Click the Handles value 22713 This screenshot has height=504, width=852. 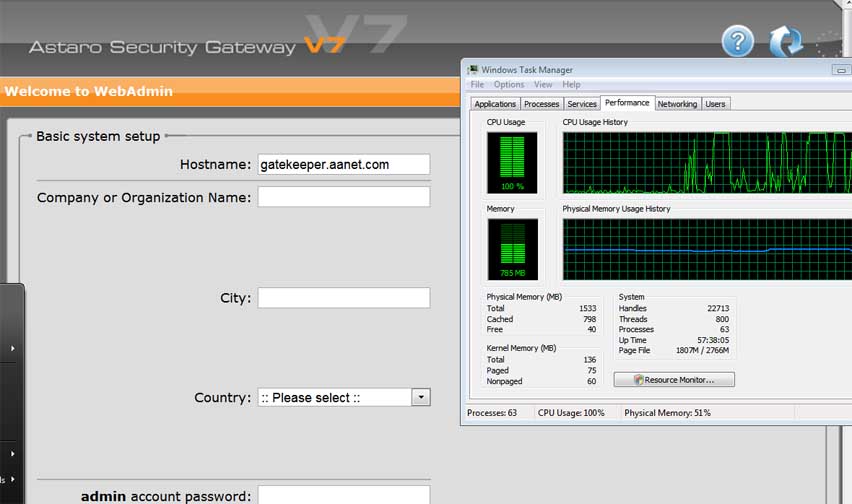tap(718, 308)
